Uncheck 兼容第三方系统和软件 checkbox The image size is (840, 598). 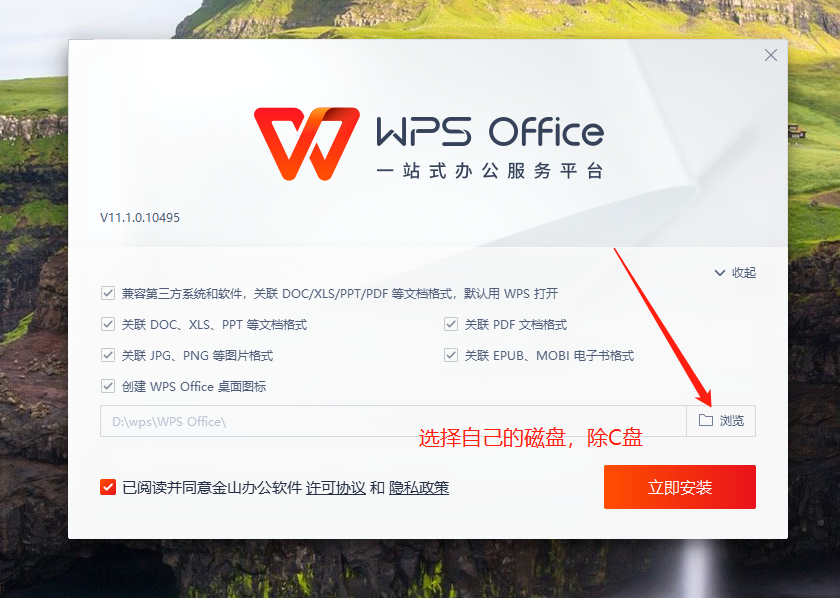tap(108, 293)
